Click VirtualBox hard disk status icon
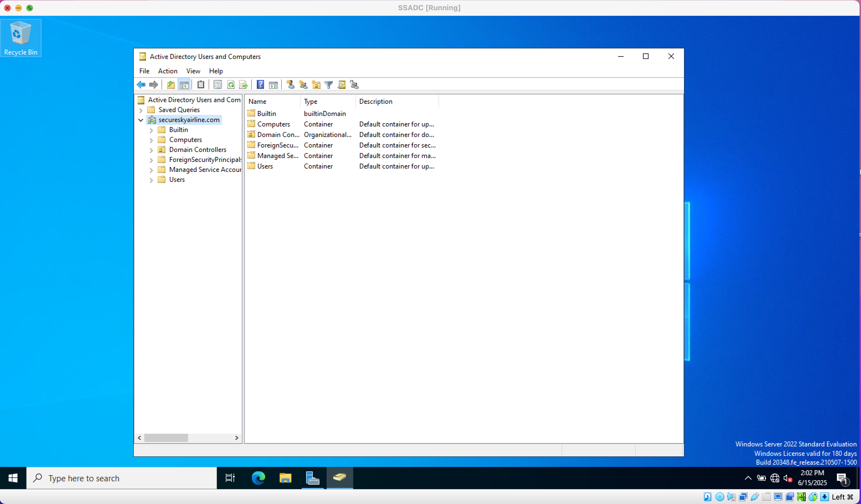861x504 pixels. point(708,497)
